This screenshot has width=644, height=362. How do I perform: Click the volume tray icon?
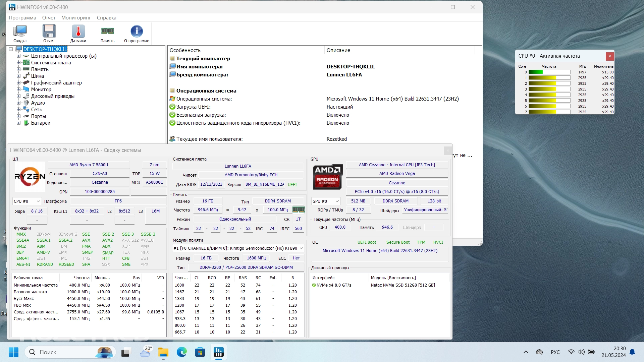[x=581, y=352]
